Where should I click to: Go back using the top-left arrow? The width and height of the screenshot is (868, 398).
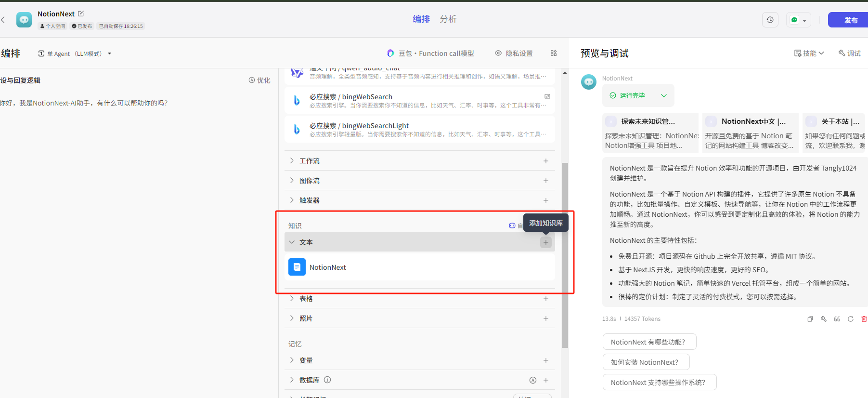point(3,20)
